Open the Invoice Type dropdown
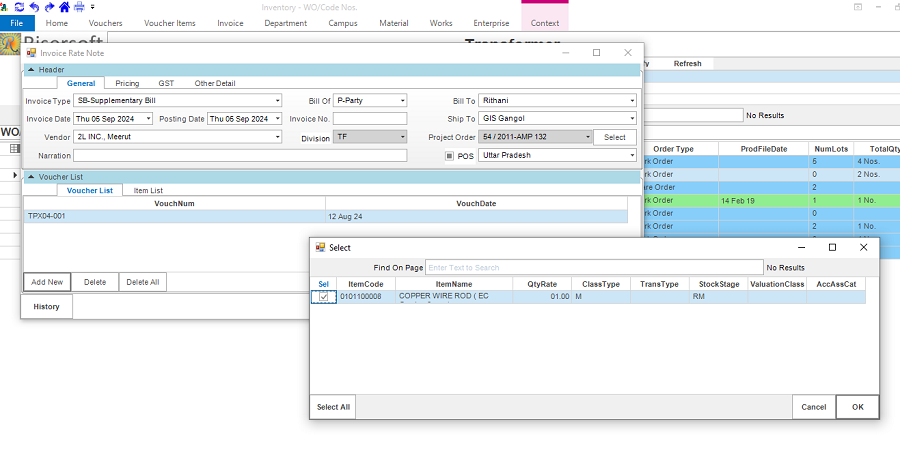This screenshot has width=900, height=454. pyautogui.click(x=276, y=100)
